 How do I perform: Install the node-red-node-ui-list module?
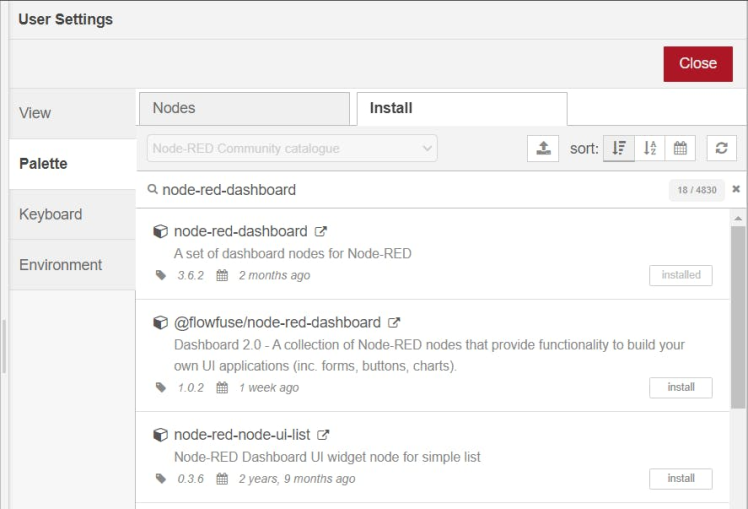tap(680, 478)
